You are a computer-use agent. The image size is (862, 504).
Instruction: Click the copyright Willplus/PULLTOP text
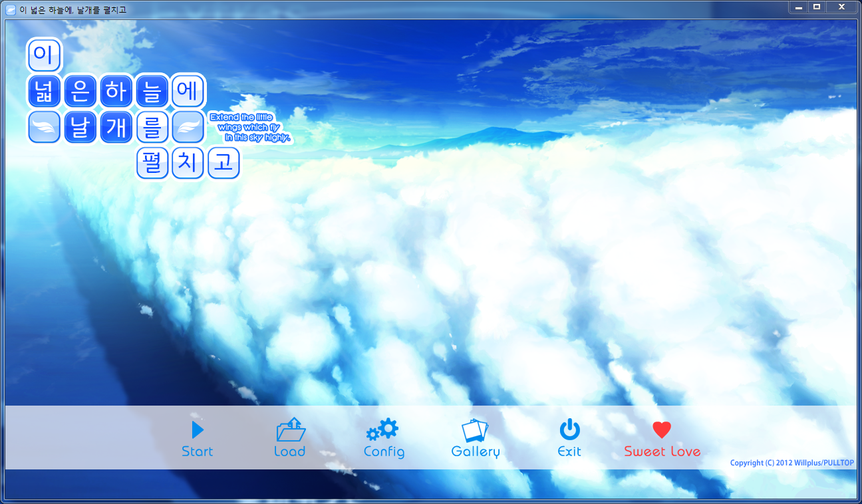[792, 463]
